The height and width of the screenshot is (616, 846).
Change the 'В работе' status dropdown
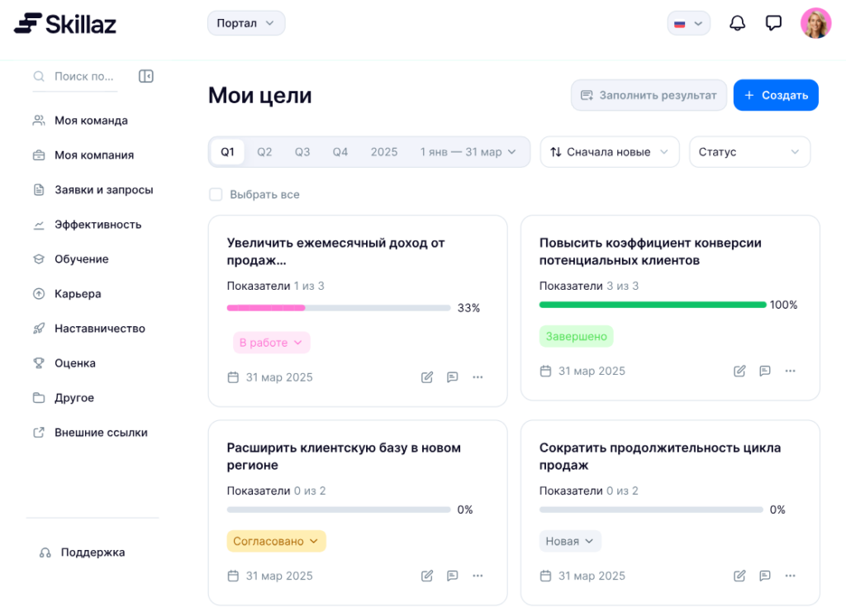tap(271, 343)
